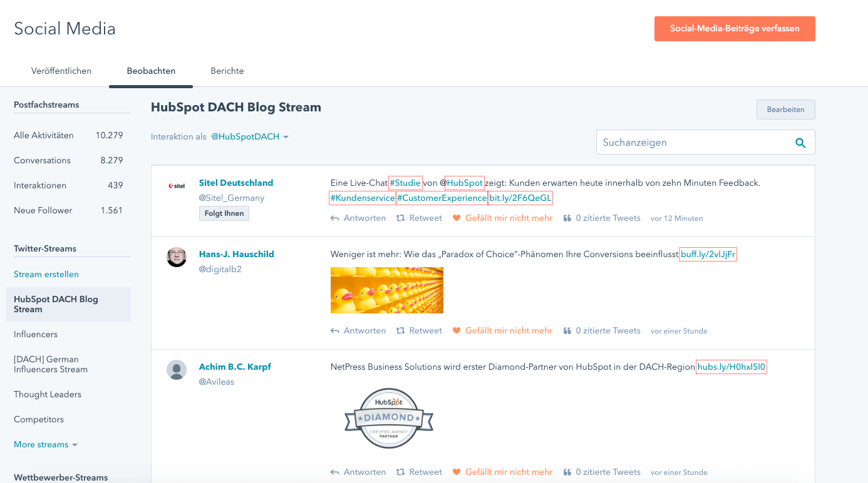Image resolution: width=868 pixels, height=483 pixels.
Task: Click Antworten on Sitel Deutschland tweet
Action: pyautogui.click(x=364, y=218)
